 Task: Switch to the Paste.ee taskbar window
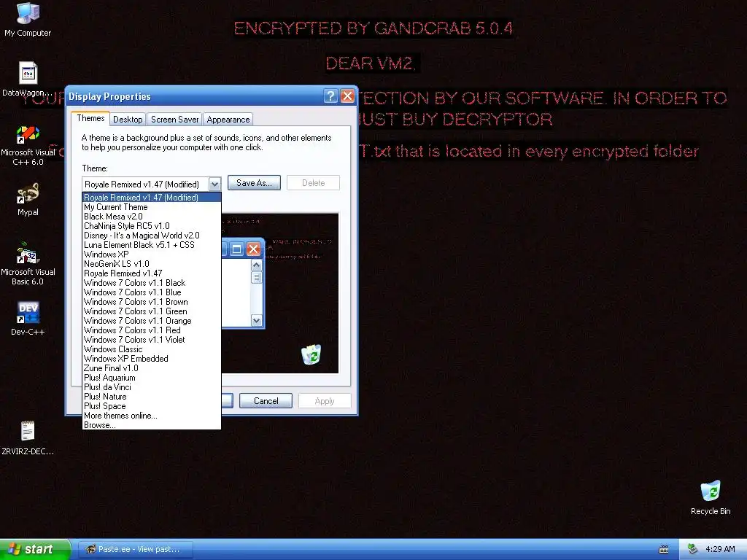pyautogui.click(x=135, y=549)
